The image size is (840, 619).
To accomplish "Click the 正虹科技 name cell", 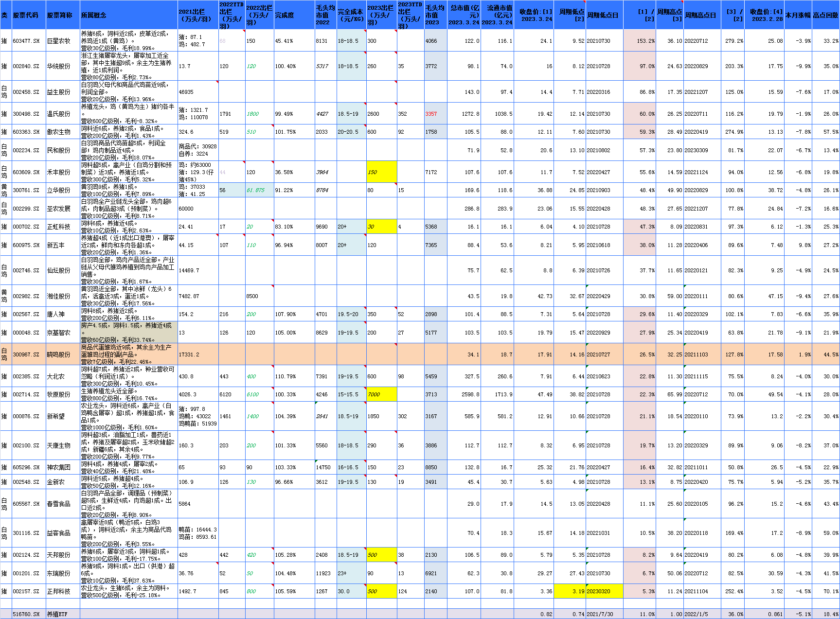I will point(63,227).
